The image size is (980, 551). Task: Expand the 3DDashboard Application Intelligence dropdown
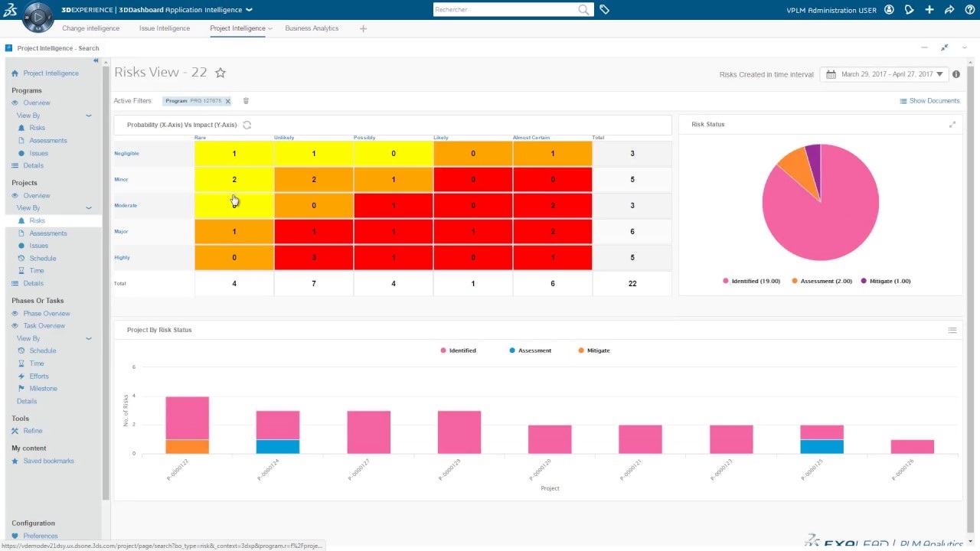[x=249, y=10]
